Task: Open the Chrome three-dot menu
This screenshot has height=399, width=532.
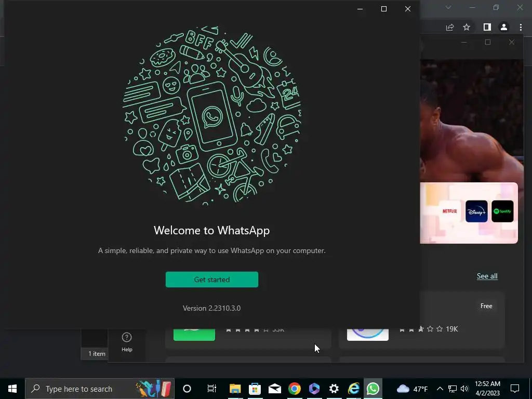Action: tap(521, 27)
